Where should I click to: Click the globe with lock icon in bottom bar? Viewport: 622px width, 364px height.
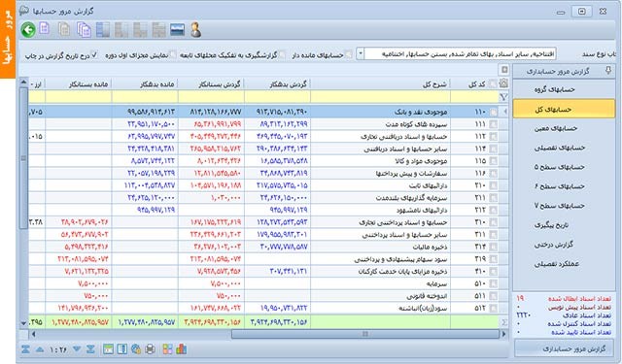point(136,348)
